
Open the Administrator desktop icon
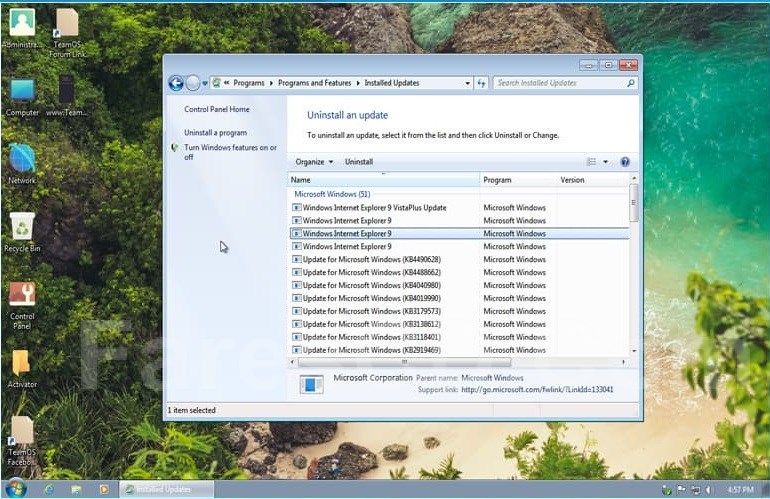coord(22,28)
